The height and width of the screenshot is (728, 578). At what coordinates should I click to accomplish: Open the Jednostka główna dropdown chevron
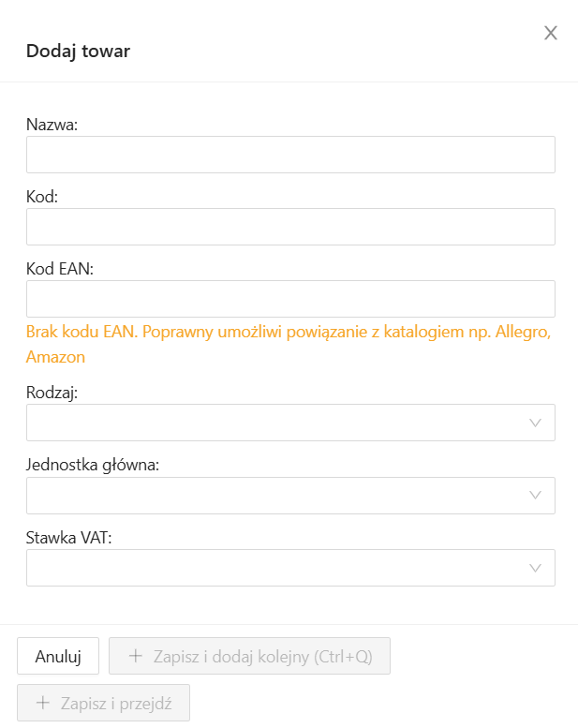pos(536,495)
